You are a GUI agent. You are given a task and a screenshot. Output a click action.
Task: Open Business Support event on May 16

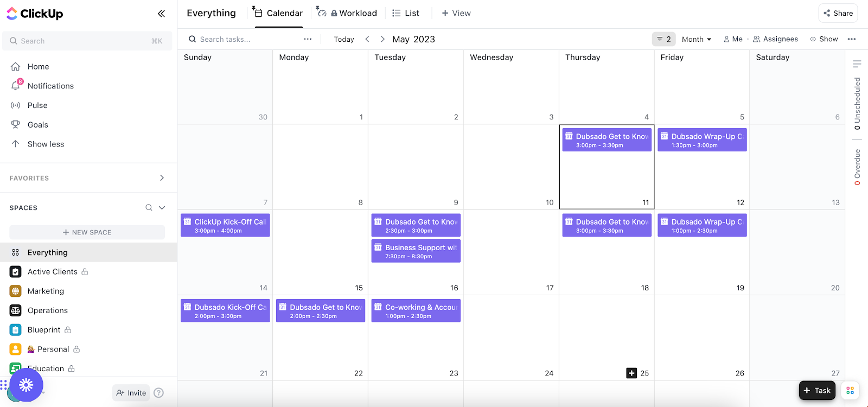[416, 251]
